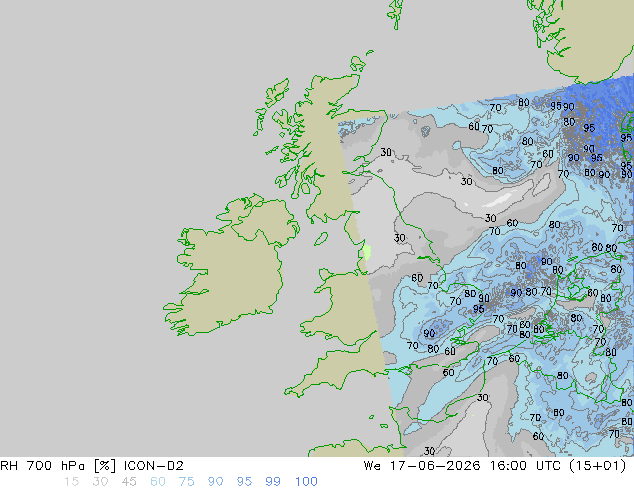Select the legend value 45
Image resolution: width=634 pixels, height=490 pixels.
pos(129,482)
